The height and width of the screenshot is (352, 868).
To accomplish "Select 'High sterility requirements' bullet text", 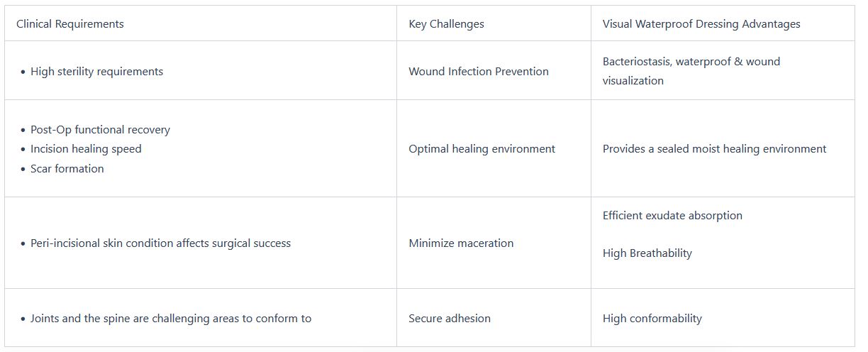I will tap(96, 72).
